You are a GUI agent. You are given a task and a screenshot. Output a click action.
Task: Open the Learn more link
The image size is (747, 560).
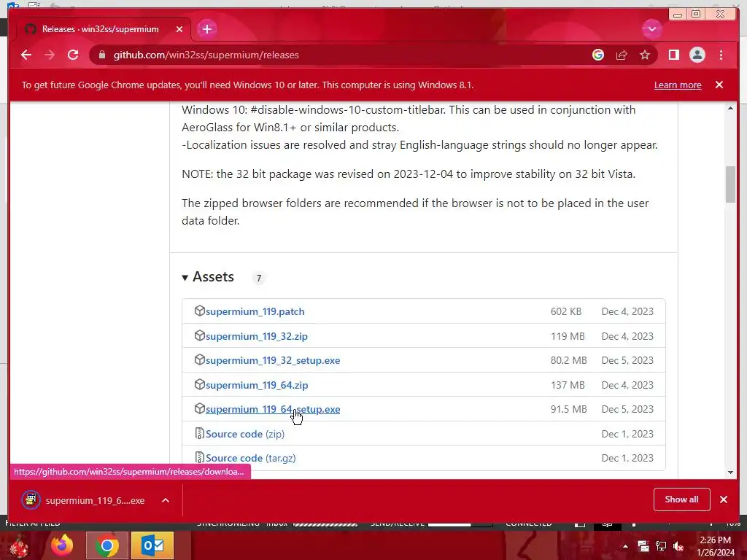(x=678, y=85)
